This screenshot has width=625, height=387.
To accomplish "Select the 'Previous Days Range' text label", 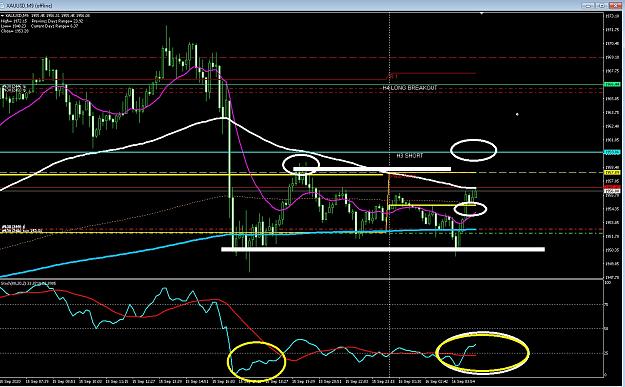I will tap(58, 21).
